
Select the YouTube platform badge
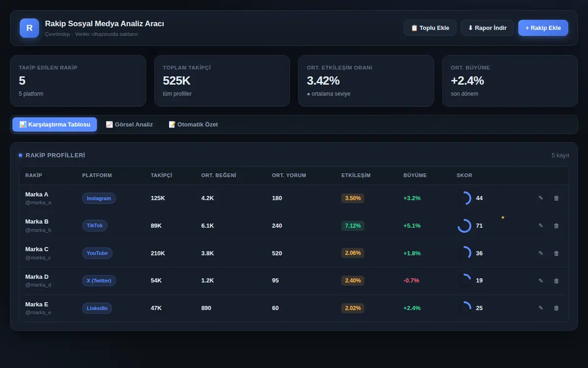click(x=97, y=253)
